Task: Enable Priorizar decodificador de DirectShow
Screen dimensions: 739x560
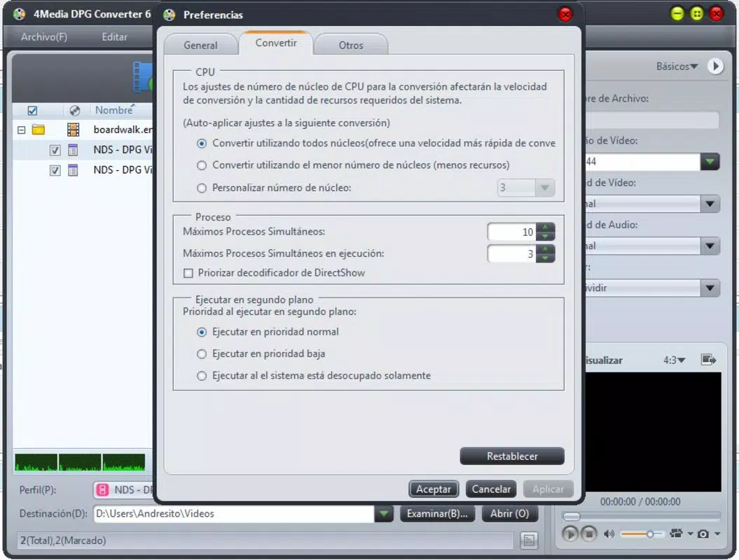Action: point(188,273)
